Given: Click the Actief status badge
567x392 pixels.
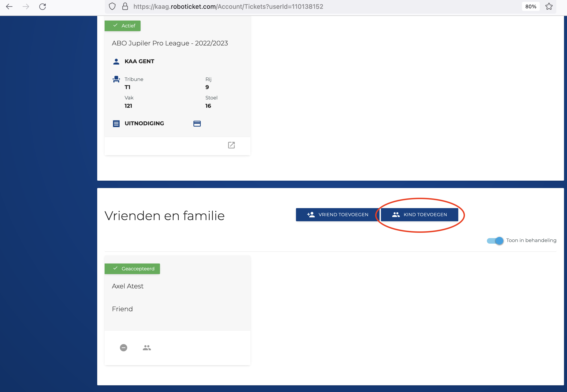Looking at the screenshot, I should point(122,26).
